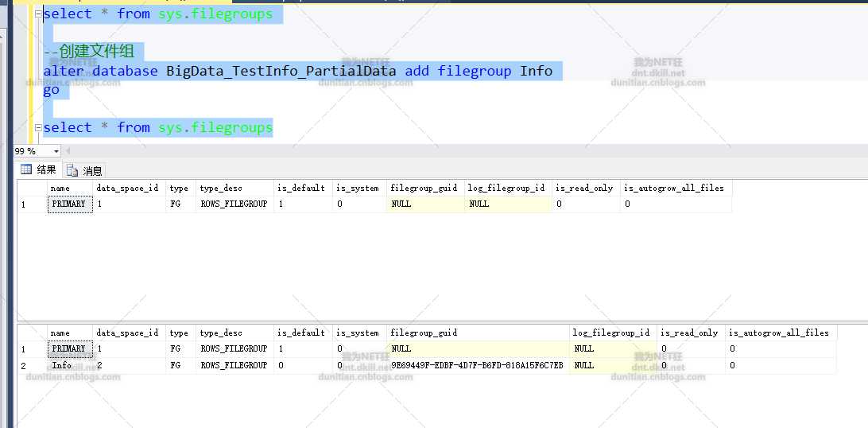Click 'data_space_id' header in lower result grid
The height and width of the screenshot is (428, 868).
pyautogui.click(x=129, y=333)
